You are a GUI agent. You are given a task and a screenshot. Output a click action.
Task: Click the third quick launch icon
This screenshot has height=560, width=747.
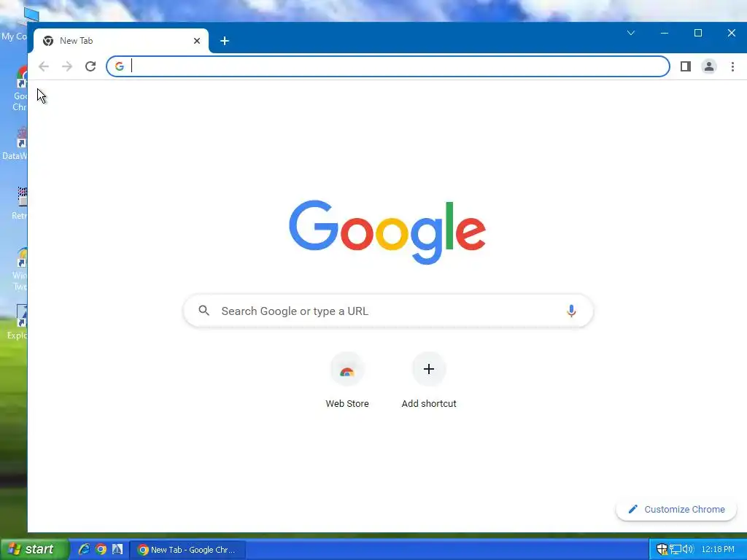click(117, 549)
